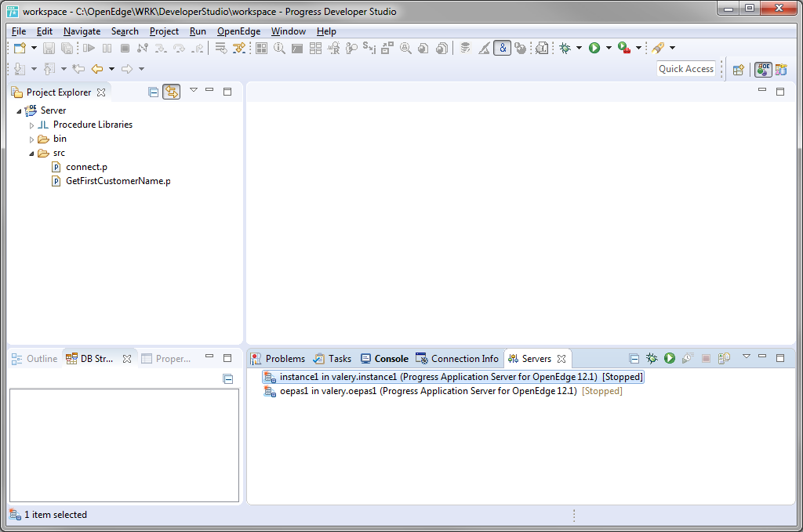This screenshot has height=532, width=803.
Task: Click the Drop to Frame icon
Action: coord(220,48)
